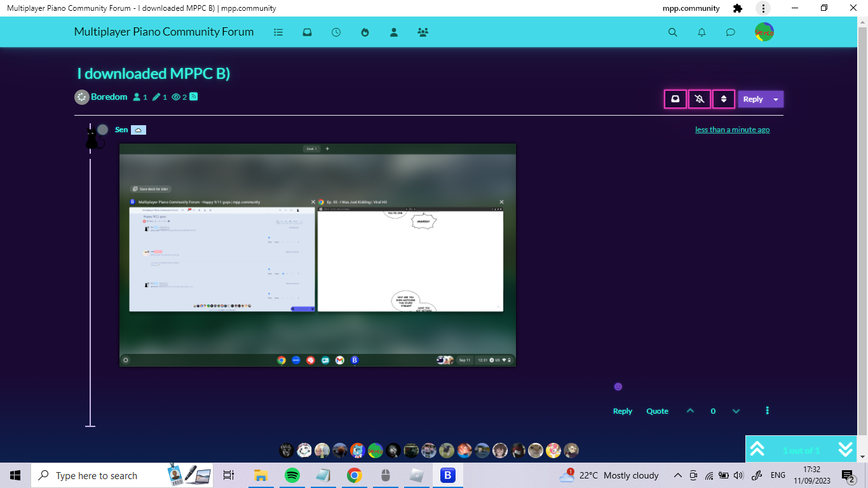Mark topic unread with inbox button
Viewport: 868px width, 488px height.
675,99
